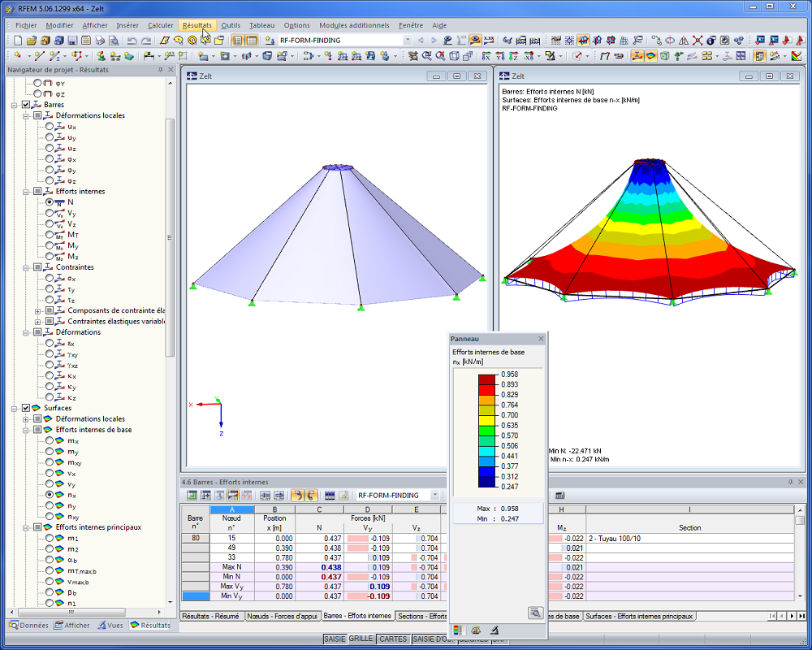
Task: Expand the Efforts internes principaux tree branch
Action: click(25, 528)
